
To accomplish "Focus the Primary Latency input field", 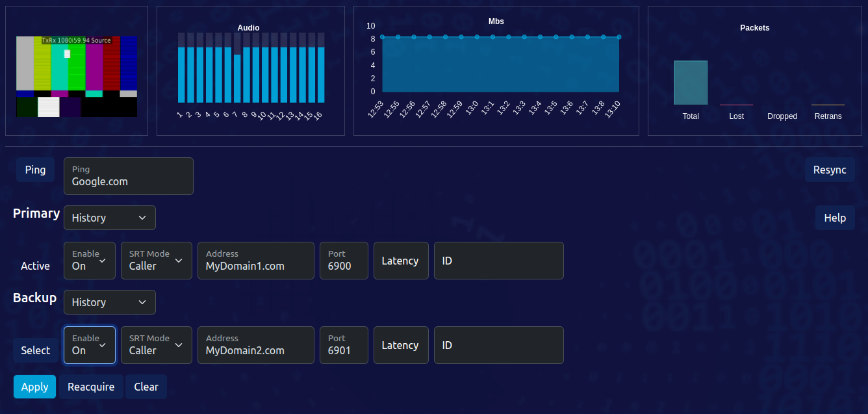I will tap(401, 261).
